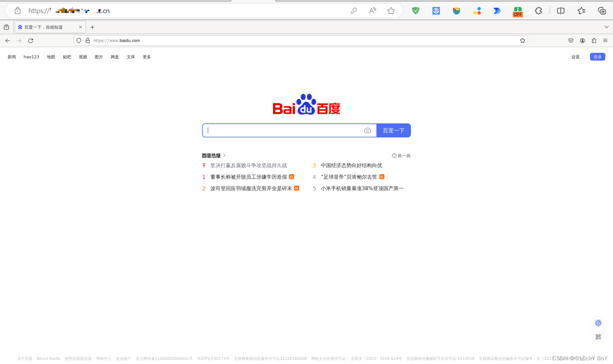The height and width of the screenshot is (364, 613).
Task: Open the 贴吧 link
Action: pyautogui.click(x=67, y=57)
